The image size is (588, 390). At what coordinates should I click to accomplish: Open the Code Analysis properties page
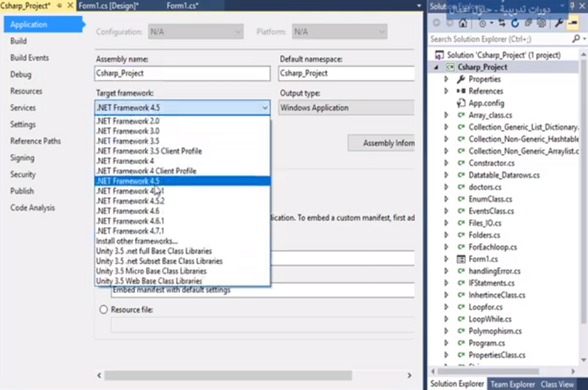coord(33,208)
